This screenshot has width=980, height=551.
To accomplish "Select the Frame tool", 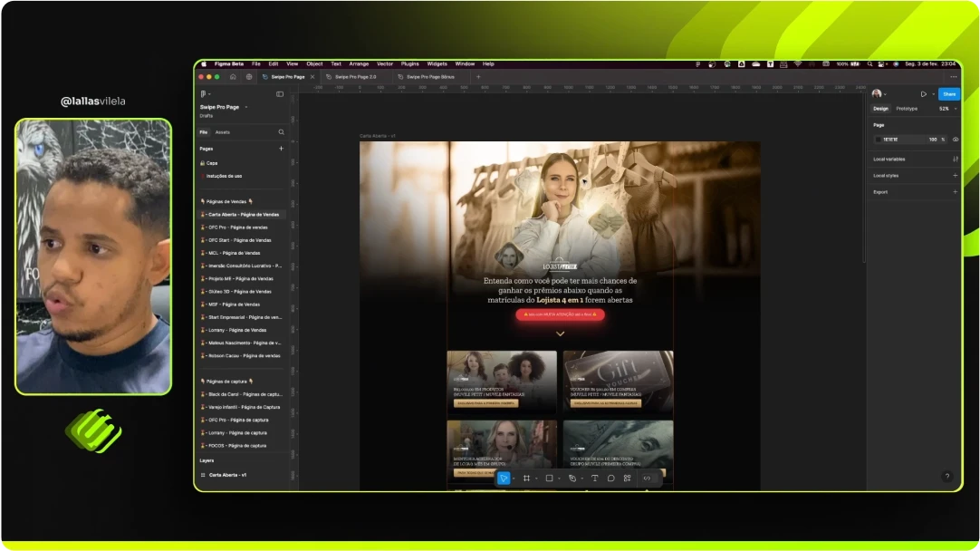I will (x=526, y=478).
